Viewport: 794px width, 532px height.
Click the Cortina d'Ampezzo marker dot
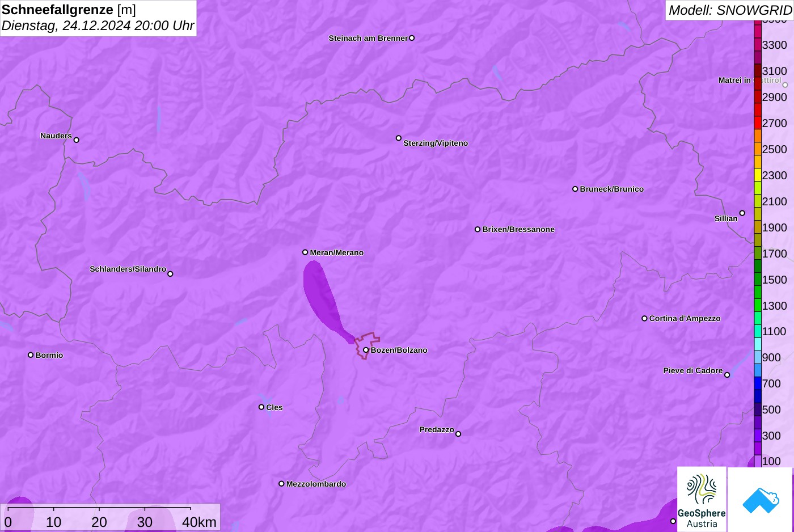(x=644, y=318)
